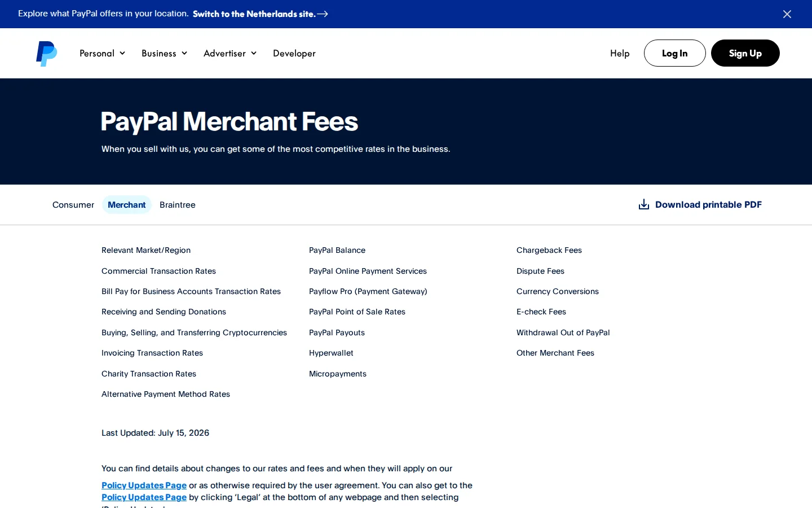Click second Policy Updates Page link before 'by clicking'
Screen dimensions: 812x508
[144, 497]
